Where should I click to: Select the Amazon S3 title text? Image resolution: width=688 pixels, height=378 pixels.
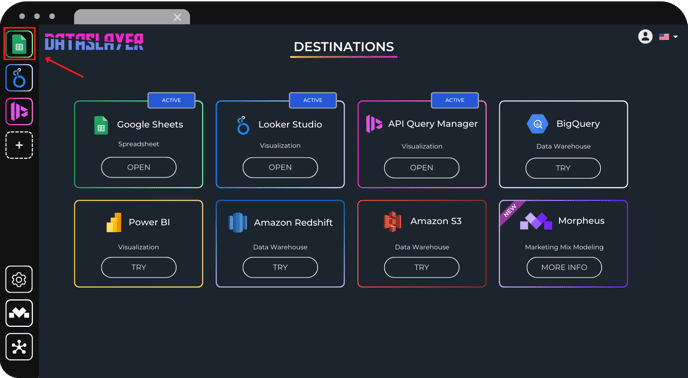coord(436,221)
